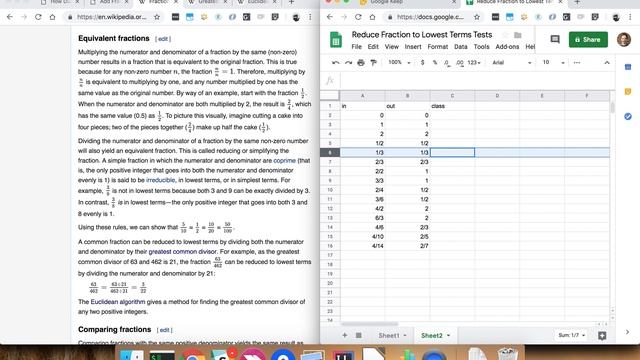Click the move-to-folder icon beside title
Image resolution: width=640 pixels, height=360 pixels.
[x=518, y=35]
